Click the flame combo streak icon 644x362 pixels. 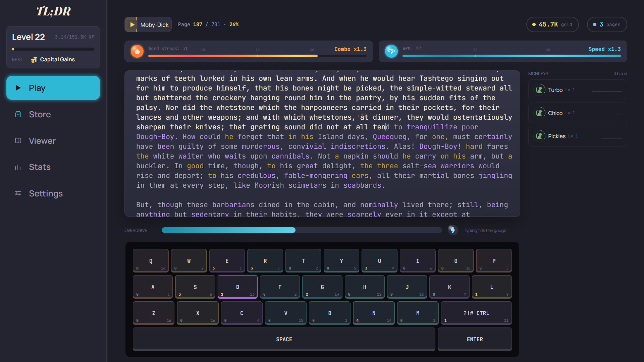[x=137, y=51]
